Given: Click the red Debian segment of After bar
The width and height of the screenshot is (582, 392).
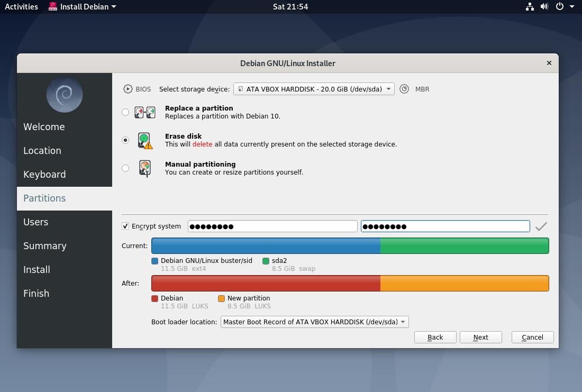Looking at the screenshot, I should [x=266, y=283].
